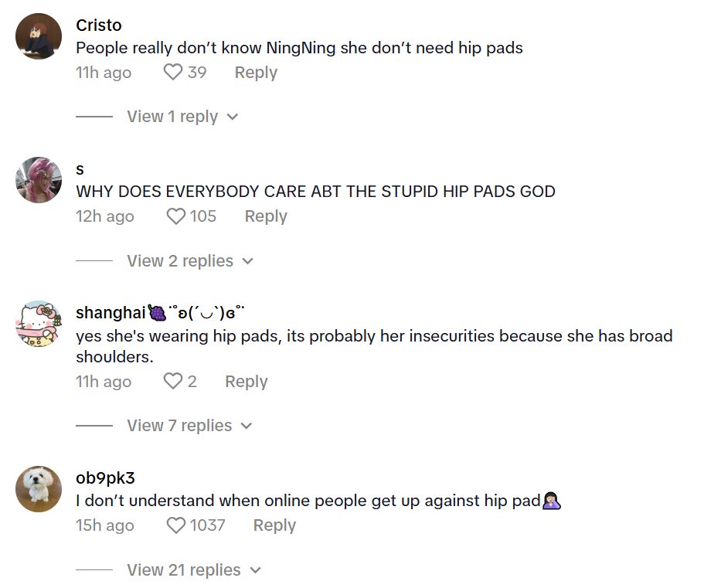Click shanghai's Hello Kitty avatar
Screen dimensions: 704x588
[x=39, y=324]
